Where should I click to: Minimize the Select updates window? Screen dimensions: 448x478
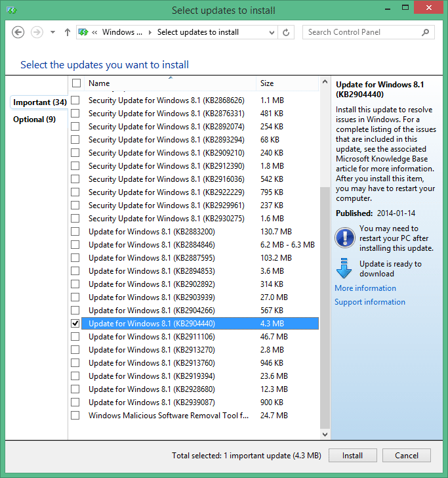click(388, 9)
